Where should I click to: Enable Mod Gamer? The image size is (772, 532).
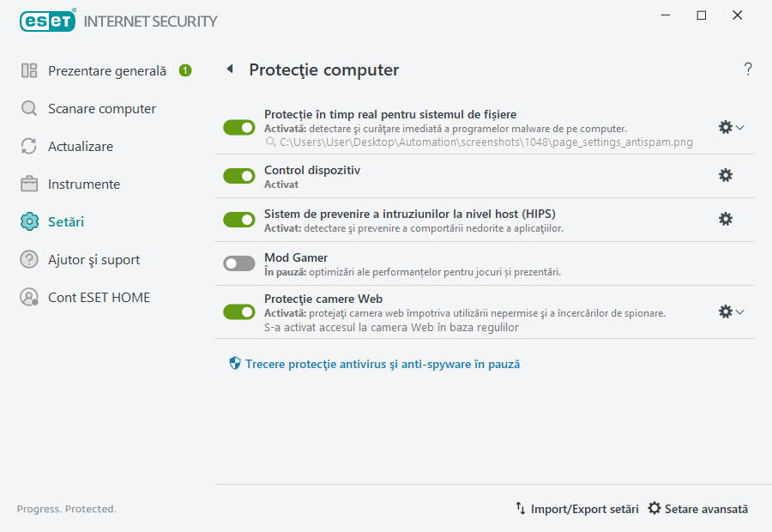pyautogui.click(x=238, y=263)
